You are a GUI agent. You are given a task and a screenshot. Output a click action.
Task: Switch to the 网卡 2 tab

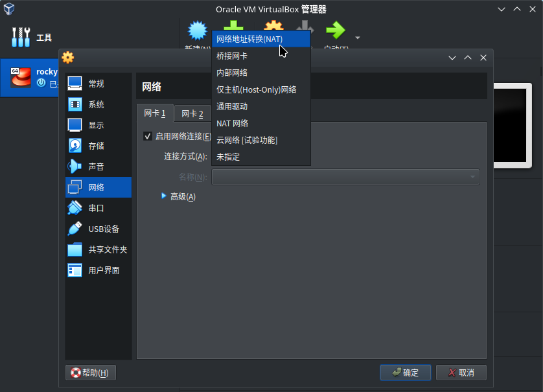(x=192, y=113)
